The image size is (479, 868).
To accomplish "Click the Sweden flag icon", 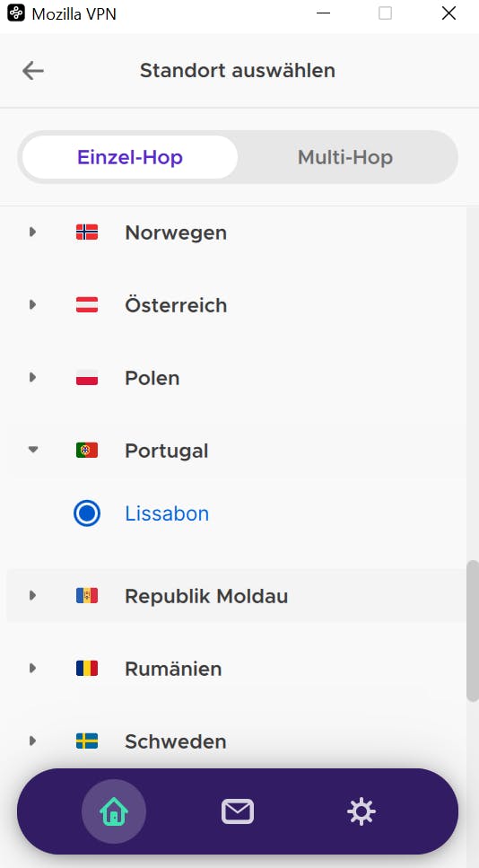I will coord(87,741).
